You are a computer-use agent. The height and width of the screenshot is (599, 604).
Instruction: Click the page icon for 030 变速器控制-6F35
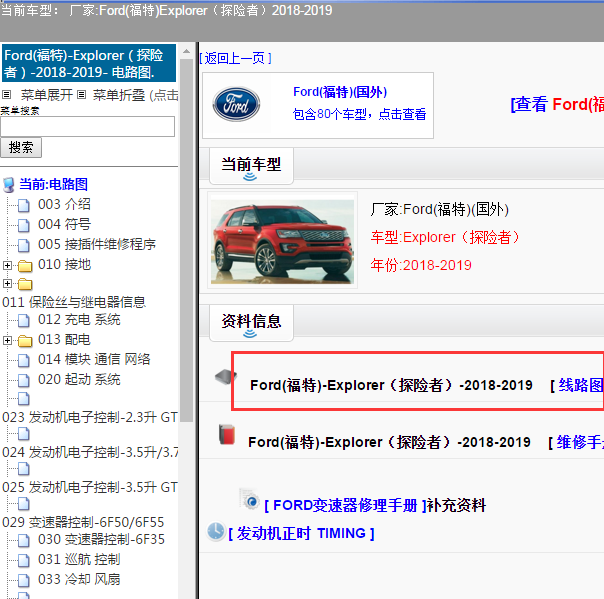click(23, 540)
